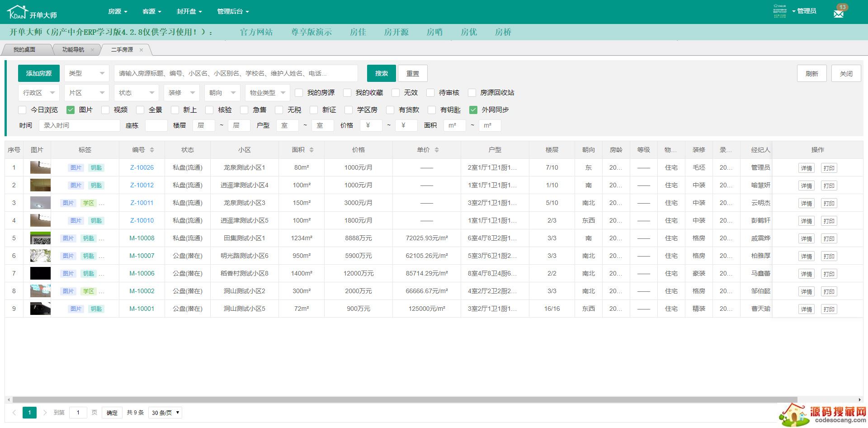
Task: Close the 二手房源 tab with its X
Action: 141,50
